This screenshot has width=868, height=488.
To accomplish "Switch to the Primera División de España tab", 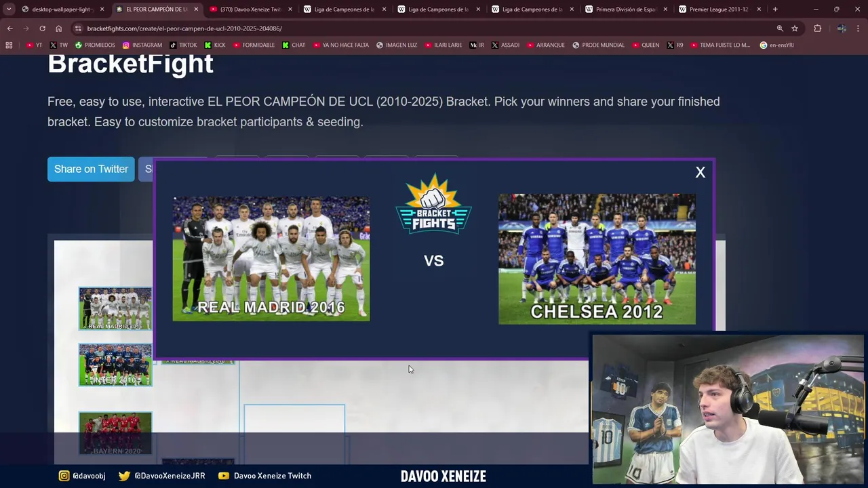I will 626,9.
